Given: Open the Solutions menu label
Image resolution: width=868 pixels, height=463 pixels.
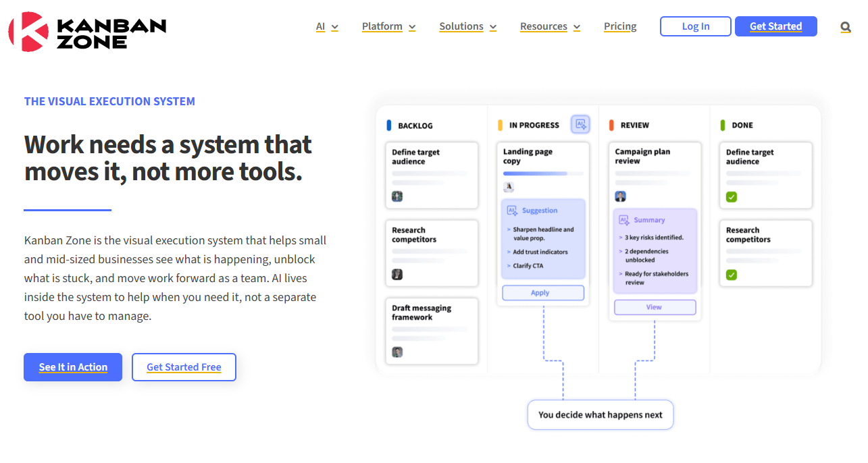Looking at the screenshot, I should coord(461,26).
